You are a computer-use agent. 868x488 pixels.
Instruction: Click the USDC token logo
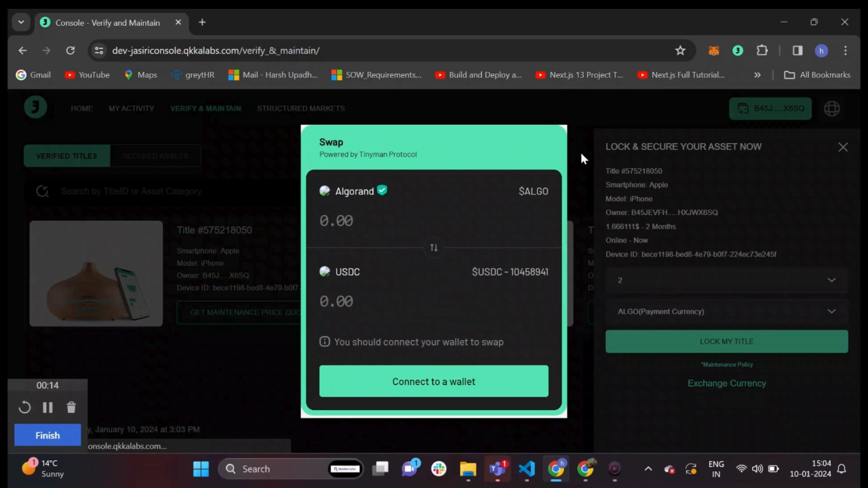pos(325,272)
